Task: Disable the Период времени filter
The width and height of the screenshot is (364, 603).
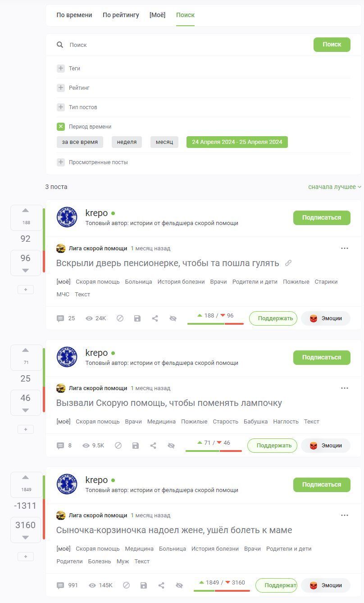Action: pos(61,127)
